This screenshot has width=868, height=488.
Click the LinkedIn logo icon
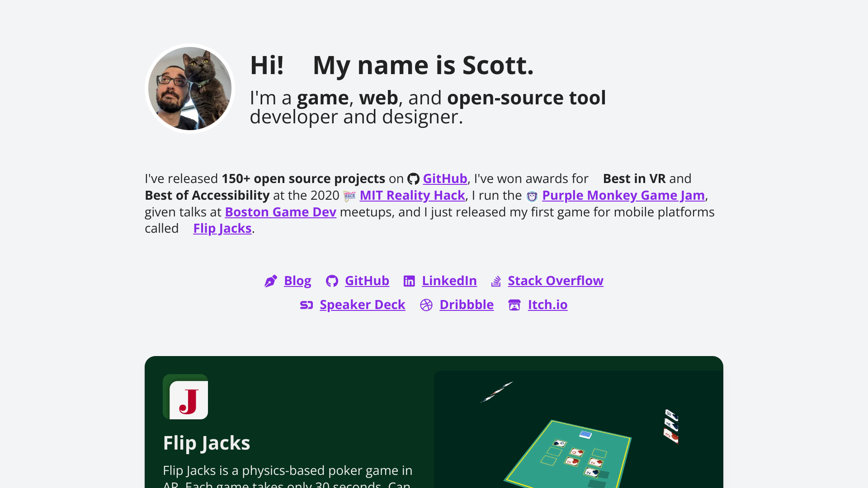click(409, 281)
